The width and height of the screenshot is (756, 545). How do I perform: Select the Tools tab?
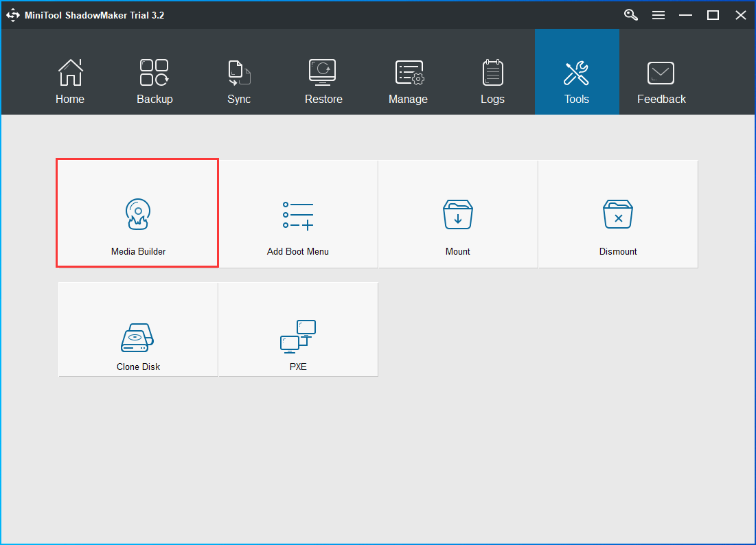(x=577, y=81)
